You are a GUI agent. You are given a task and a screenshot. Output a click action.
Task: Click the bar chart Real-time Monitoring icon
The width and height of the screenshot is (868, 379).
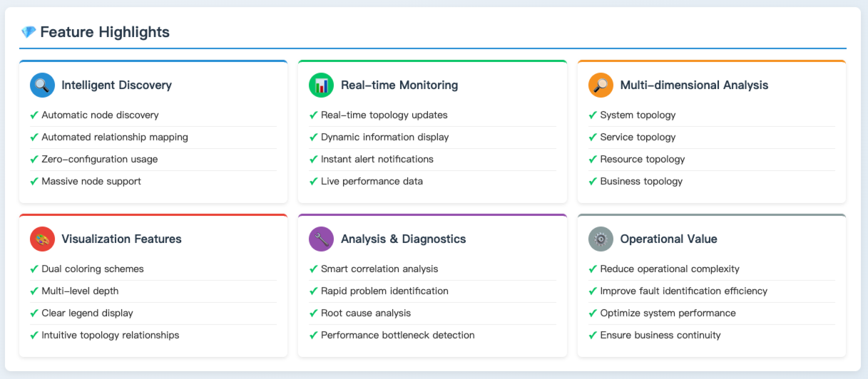click(322, 85)
